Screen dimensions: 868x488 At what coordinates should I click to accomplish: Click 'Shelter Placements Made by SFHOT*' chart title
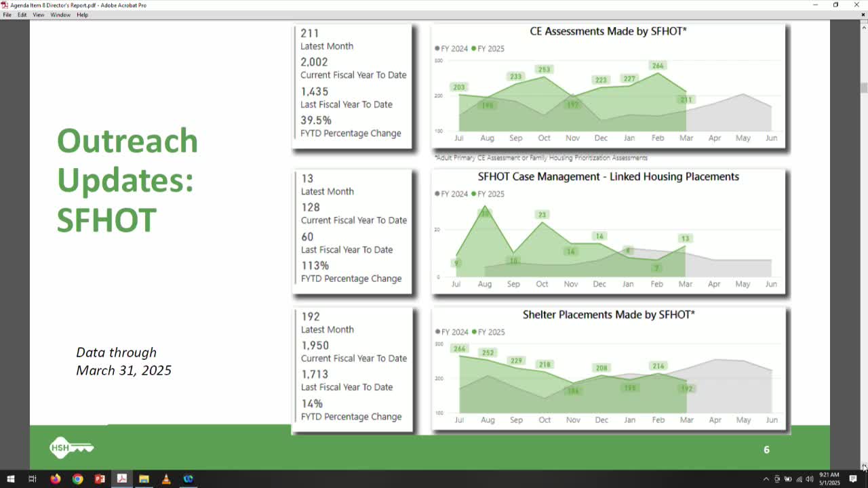pyautogui.click(x=608, y=314)
